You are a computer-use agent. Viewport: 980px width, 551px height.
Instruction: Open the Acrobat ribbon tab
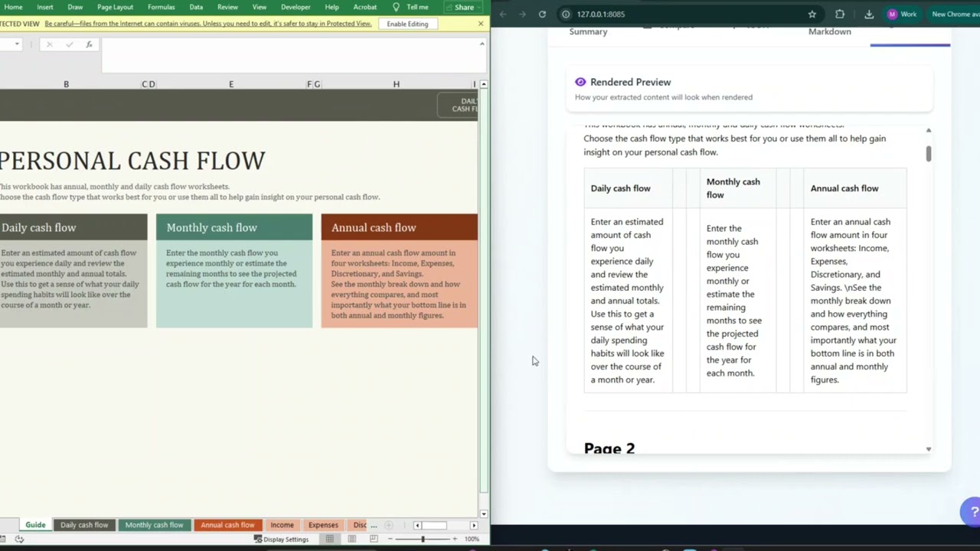pos(364,7)
